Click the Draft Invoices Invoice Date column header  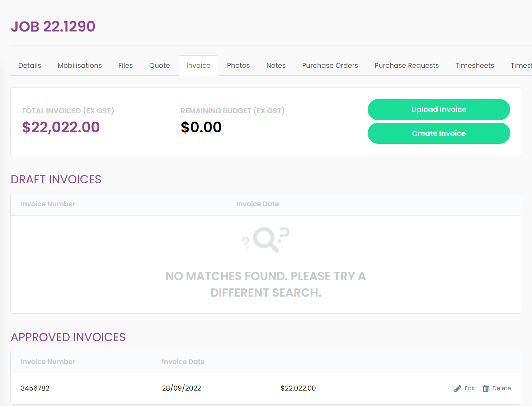[x=258, y=204]
